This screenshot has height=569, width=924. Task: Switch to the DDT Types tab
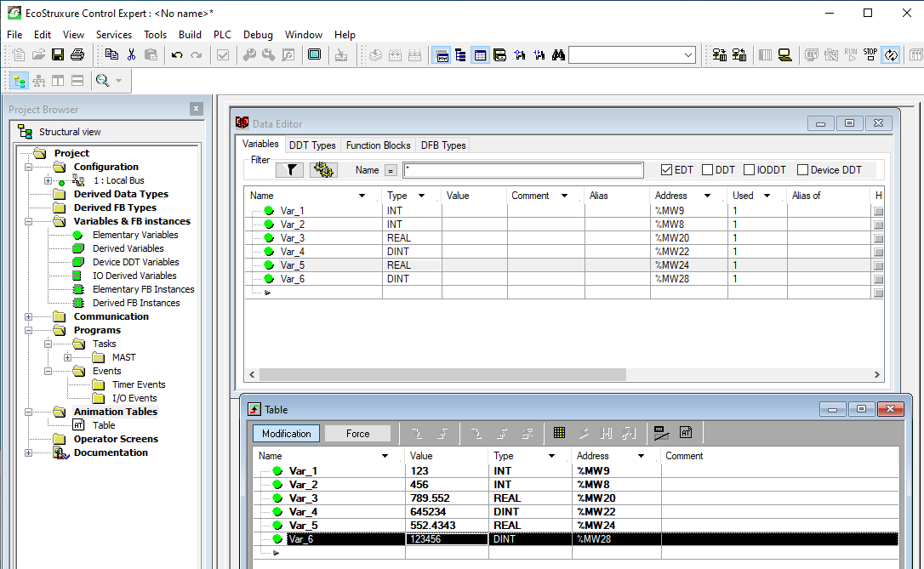click(312, 145)
